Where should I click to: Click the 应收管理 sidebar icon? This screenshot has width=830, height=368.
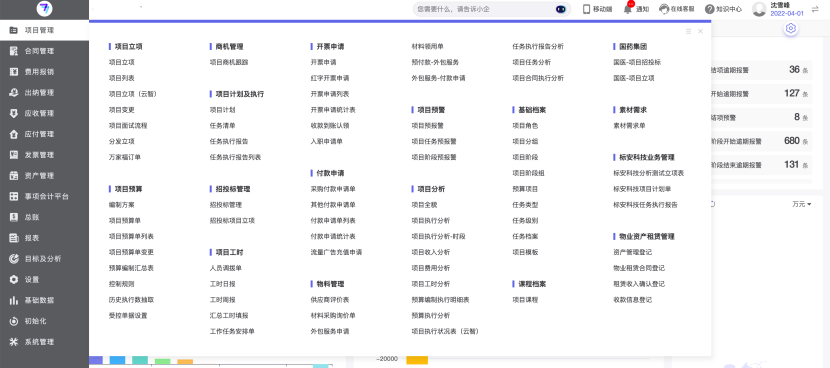pyautogui.click(x=14, y=113)
